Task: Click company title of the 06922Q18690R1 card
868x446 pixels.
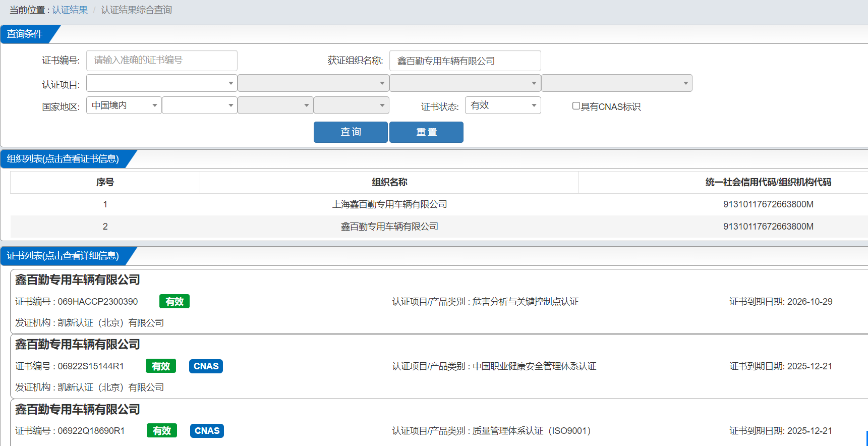Action: tap(78, 410)
